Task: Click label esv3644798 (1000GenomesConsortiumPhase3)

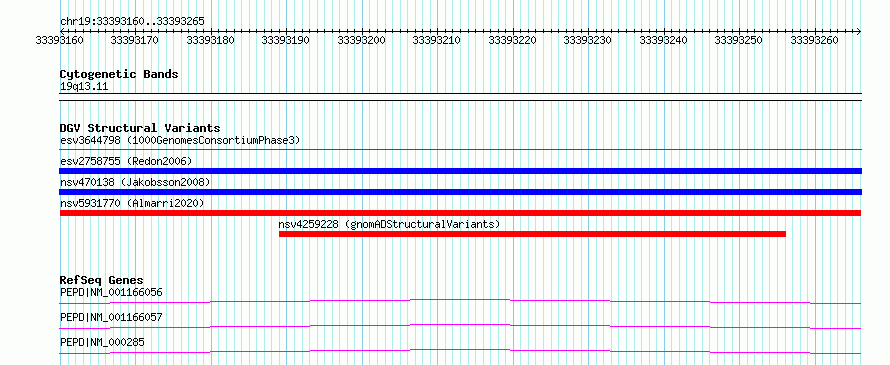Action: pos(180,140)
